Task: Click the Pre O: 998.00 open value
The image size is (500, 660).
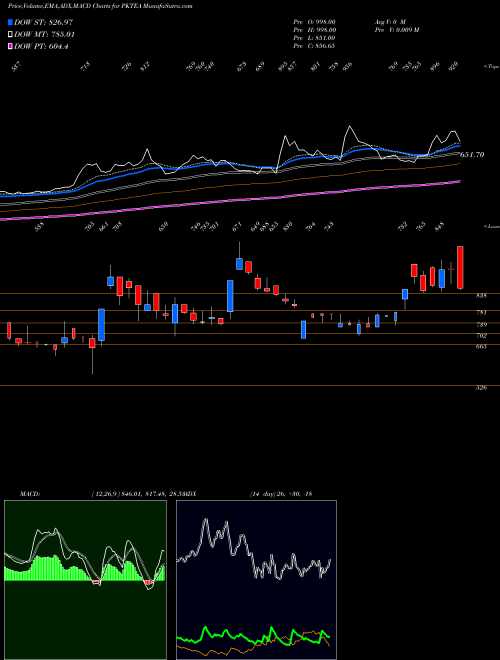Action: tap(314, 22)
